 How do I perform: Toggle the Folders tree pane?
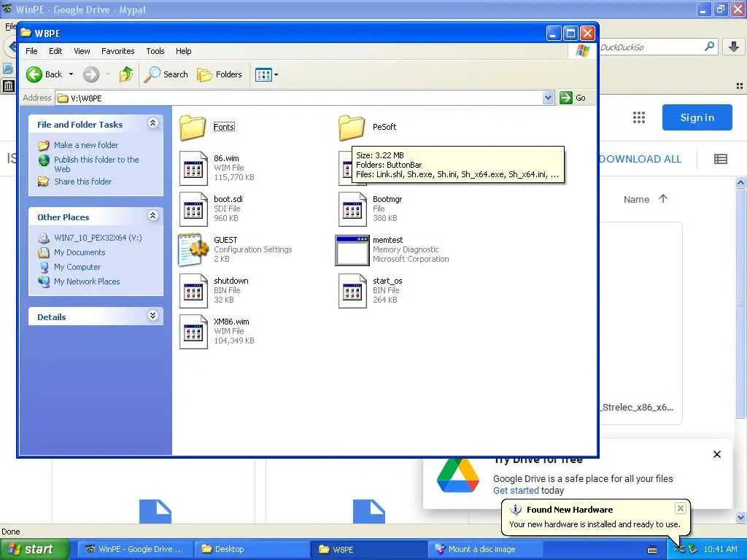tap(220, 74)
